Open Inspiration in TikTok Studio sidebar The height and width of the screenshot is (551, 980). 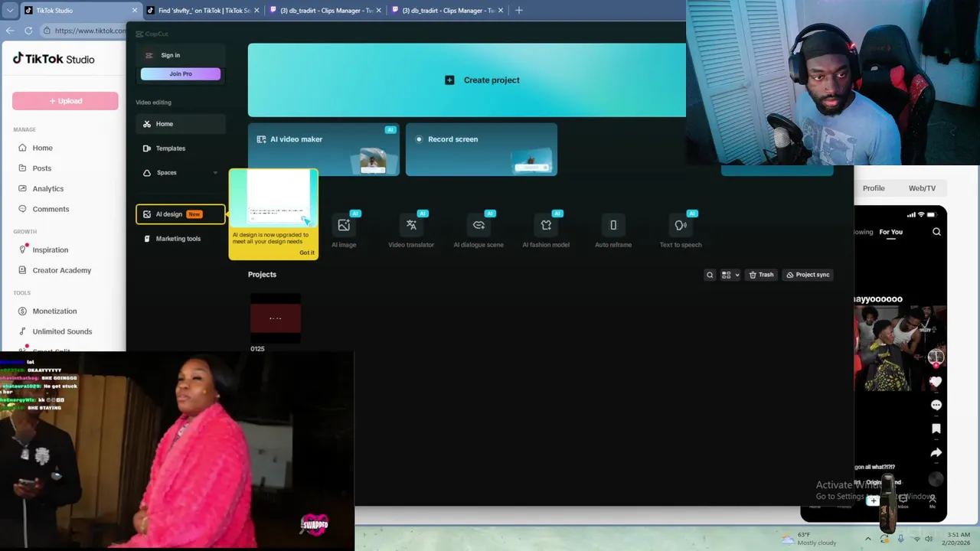(x=50, y=250)
